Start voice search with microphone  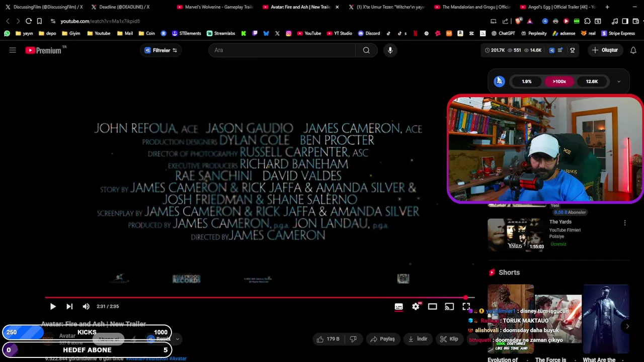[x=390, y=50]
